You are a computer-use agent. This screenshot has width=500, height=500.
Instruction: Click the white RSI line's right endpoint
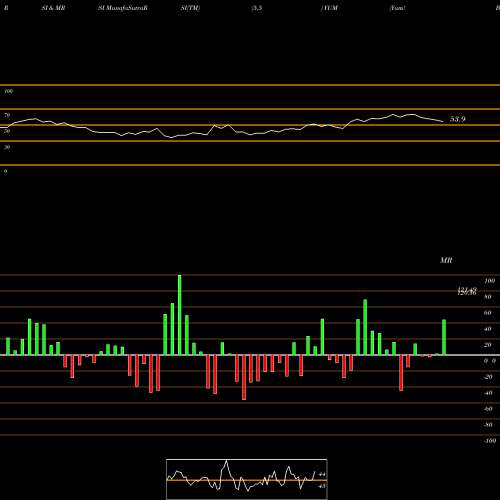click(443, 122)
